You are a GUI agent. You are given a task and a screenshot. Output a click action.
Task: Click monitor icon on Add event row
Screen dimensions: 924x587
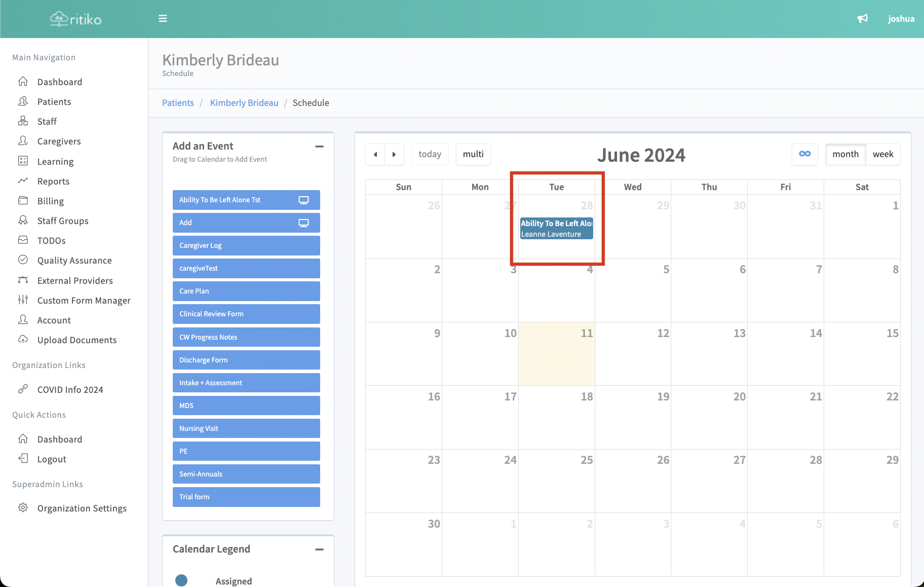click(303, 223)
